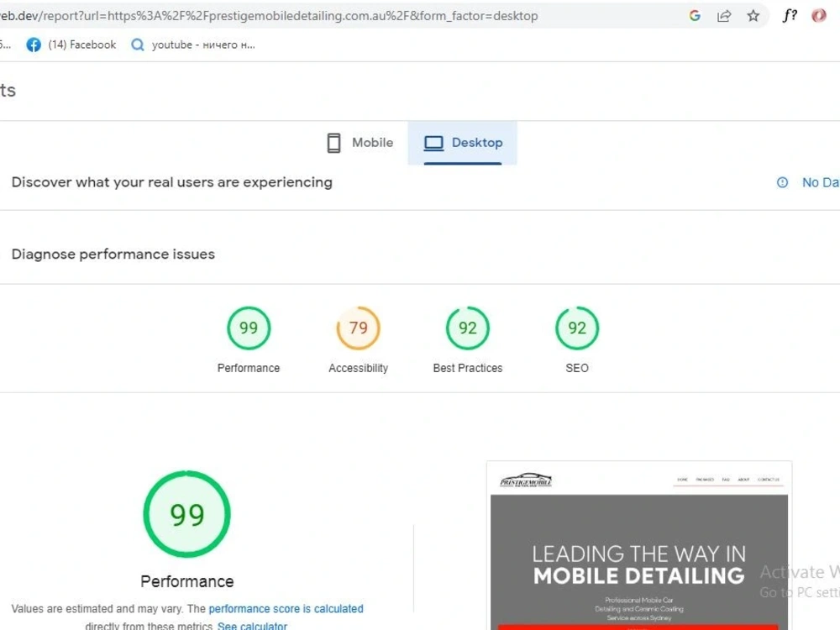Open the Facebook bookmark icon
This screenshot has height=630, width=840.
pos(34,45)
